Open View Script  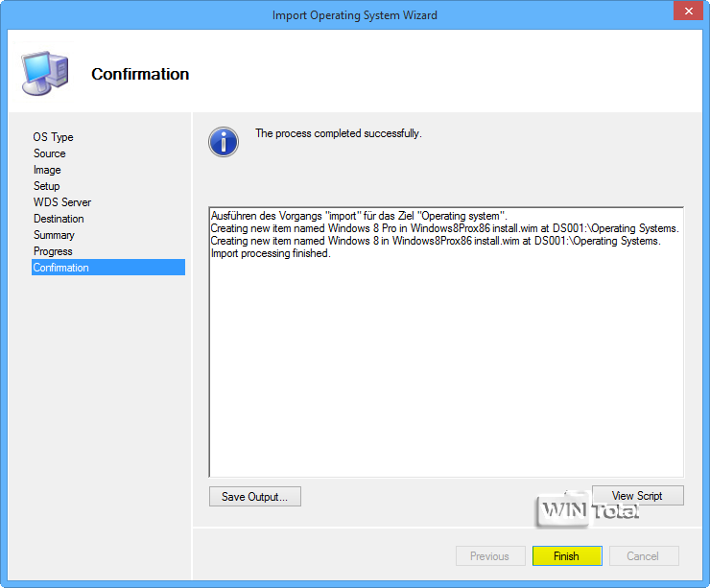pos(637,496)
